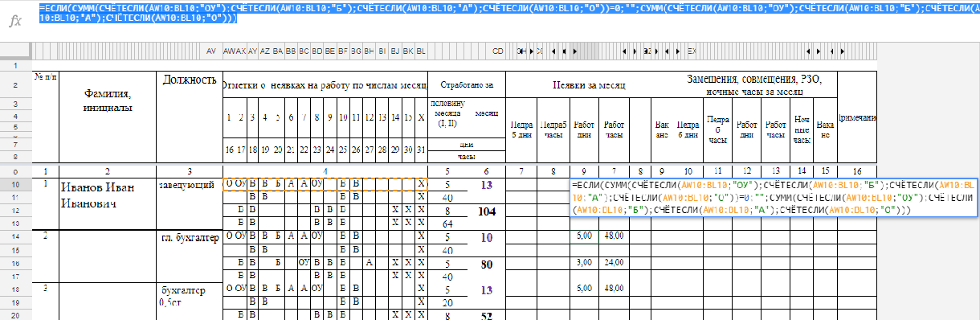The width and height of the screenshot is (980, 320).
Task: Select row 10 header
Action: pyautogui.click(x=15, y=185)
